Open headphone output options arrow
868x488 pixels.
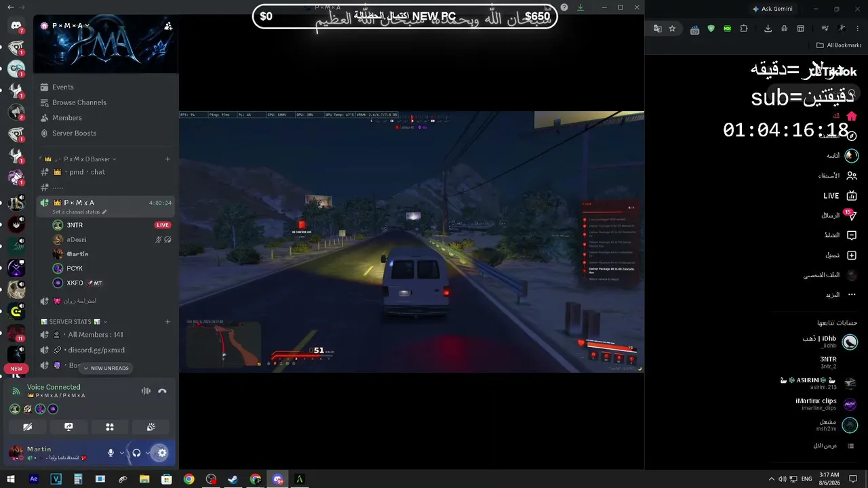point(148,453)
